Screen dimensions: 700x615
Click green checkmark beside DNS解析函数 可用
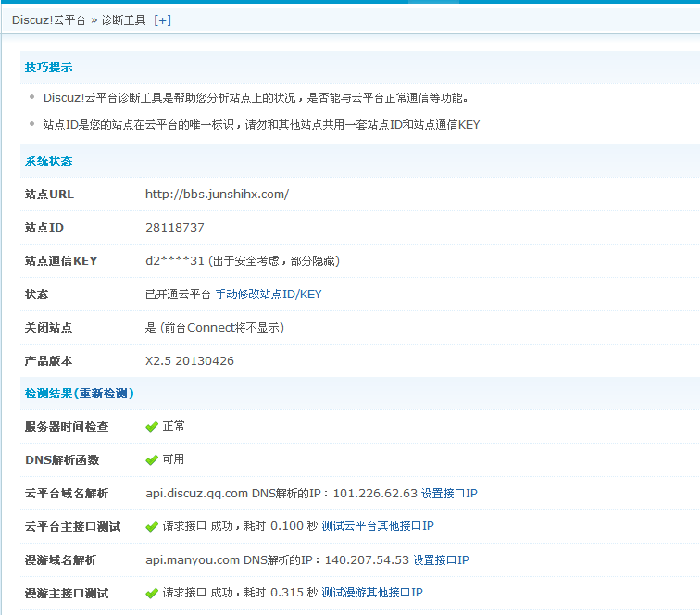pos(152,460)
